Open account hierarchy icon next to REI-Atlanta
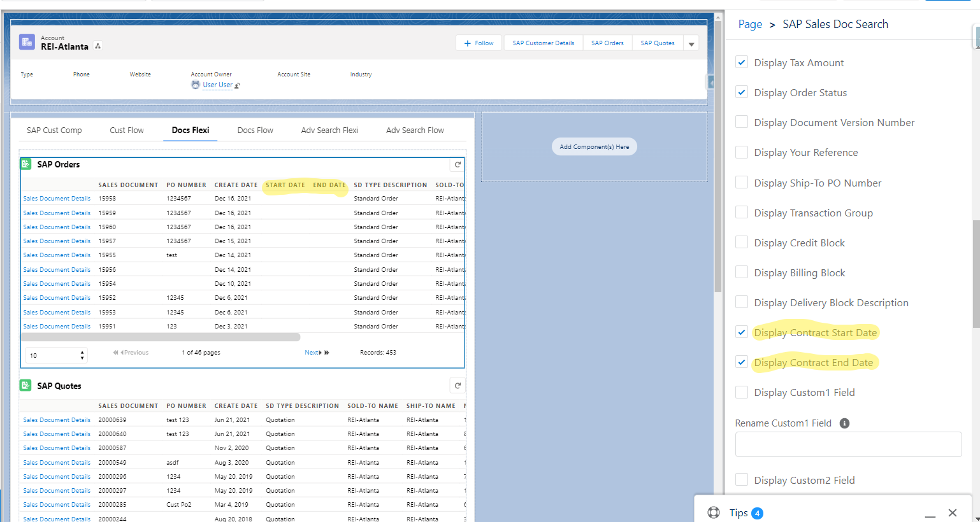The width and height of the screenshot is (980, 522). point(97,46)
